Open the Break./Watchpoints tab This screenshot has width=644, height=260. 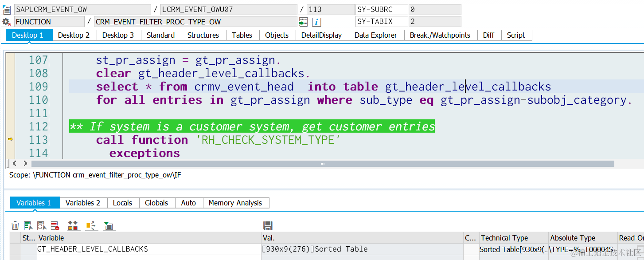point(440,35)
